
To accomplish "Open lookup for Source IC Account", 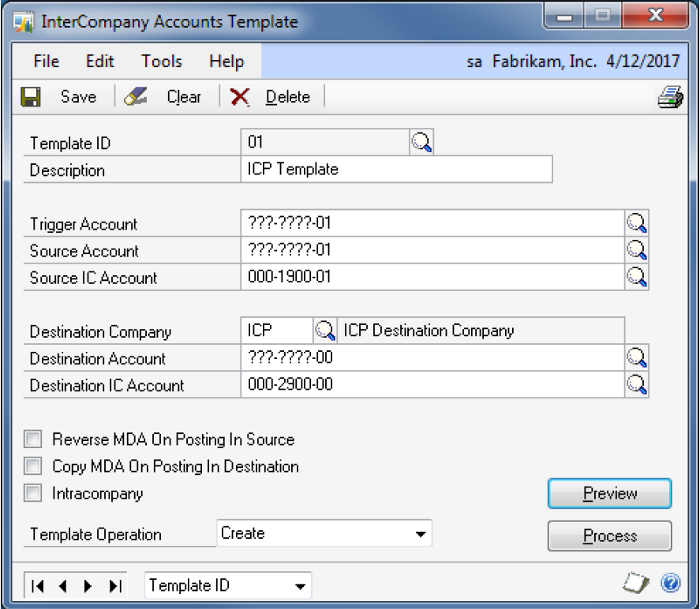I will (636, 277).
